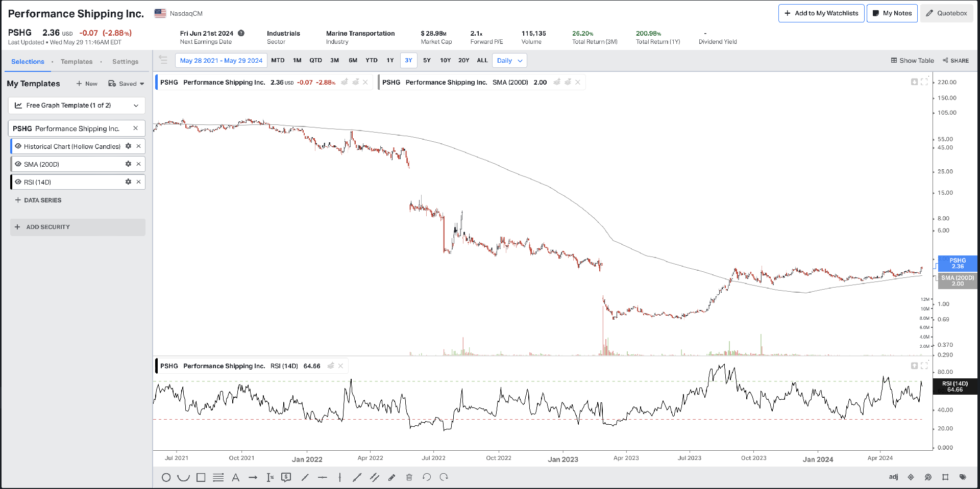Click the dollar price callout tool
Image resolution: width=980 pixels, height=489 pixels.
(286, 477)
